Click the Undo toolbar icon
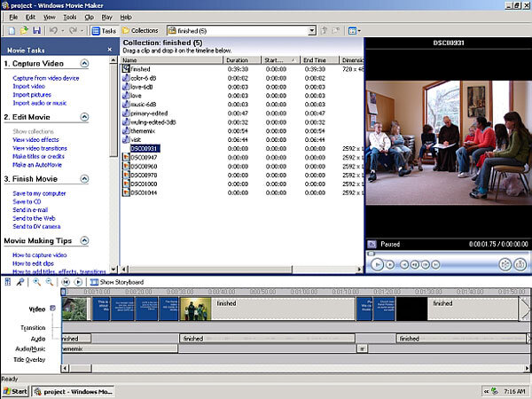 tap(53, 31)
